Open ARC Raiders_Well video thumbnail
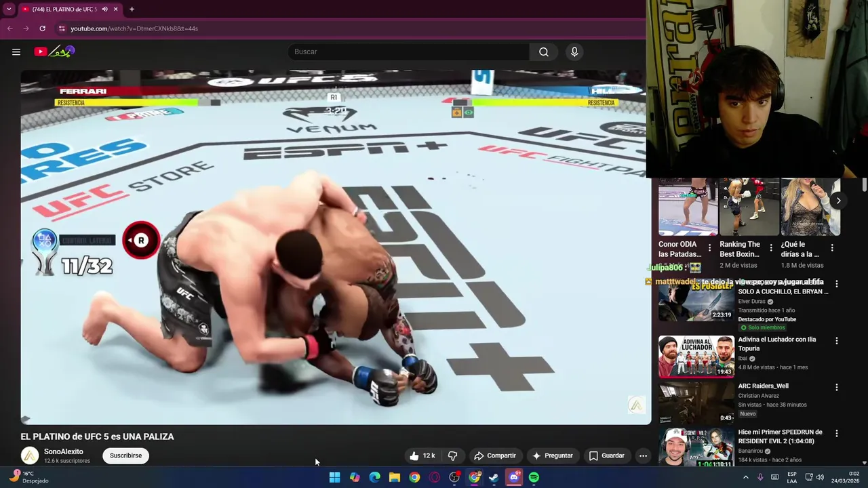This screenshot has height=488, width=868. [696, 403]
